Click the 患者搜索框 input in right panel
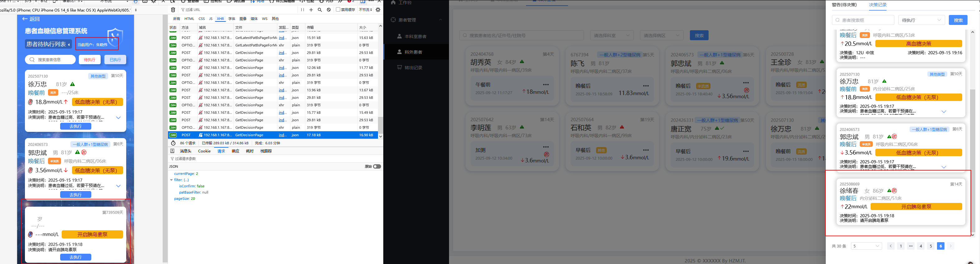The width and height of the screenshot is (980, 264). pos(863,20)
